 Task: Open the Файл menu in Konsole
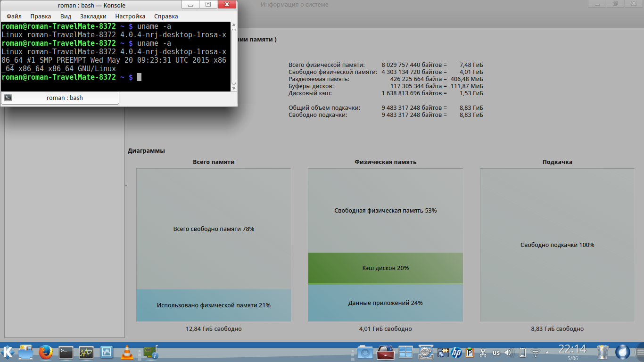(x=14, y=16)
